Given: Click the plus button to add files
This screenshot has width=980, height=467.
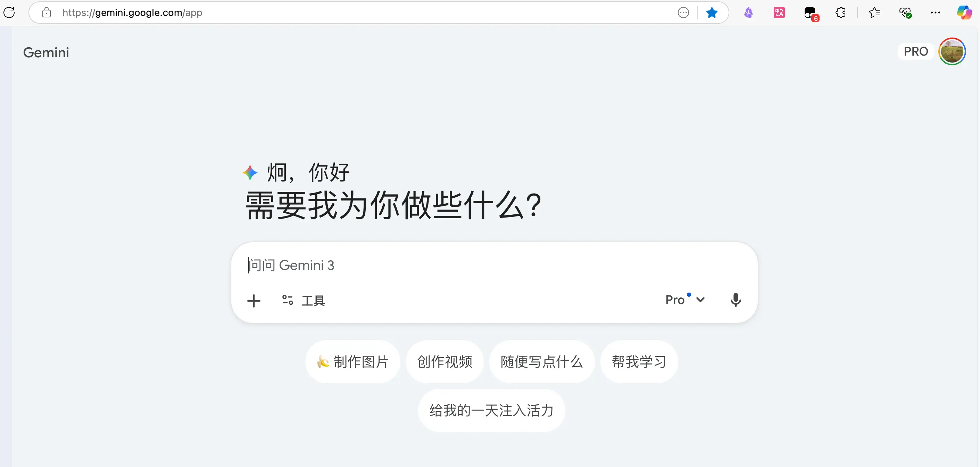Looking at the screenshot, I should tap(254, 301).
